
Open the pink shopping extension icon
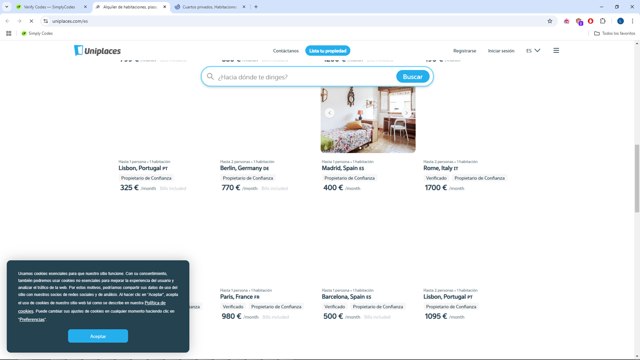point(567,21)
